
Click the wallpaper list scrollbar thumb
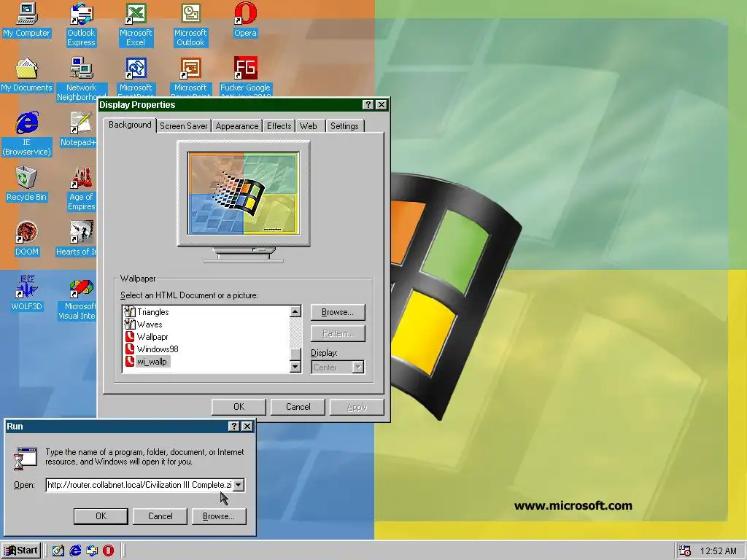pyautogui.click(x=295, y=354)
